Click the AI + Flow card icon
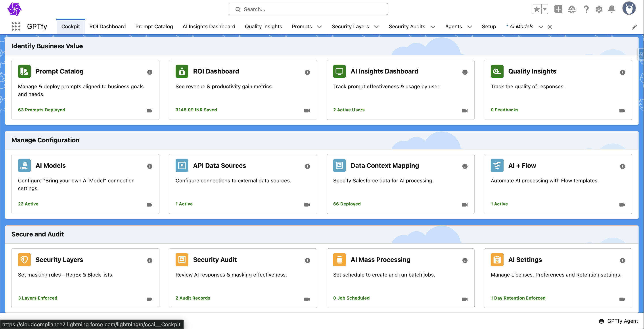The width and height of the screenshot is (644, 329). click(497, 166)
